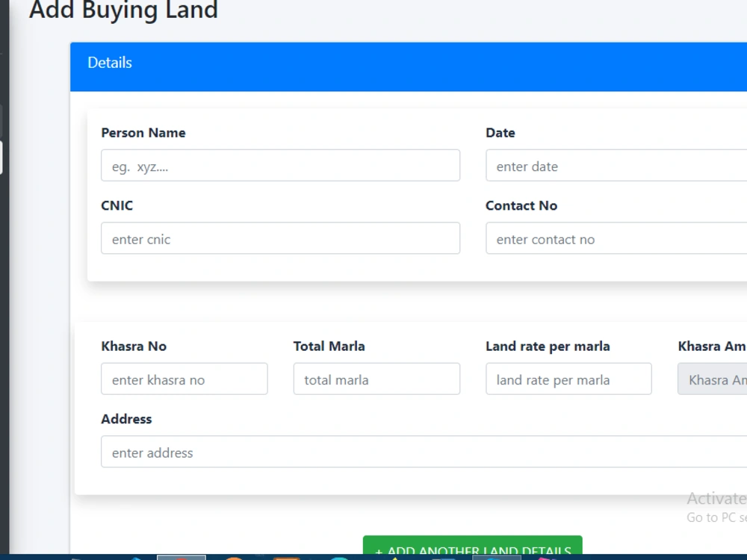The image size is (747, 560).
Task: Select the Contact No input field
Action: (x=616, y=239)
